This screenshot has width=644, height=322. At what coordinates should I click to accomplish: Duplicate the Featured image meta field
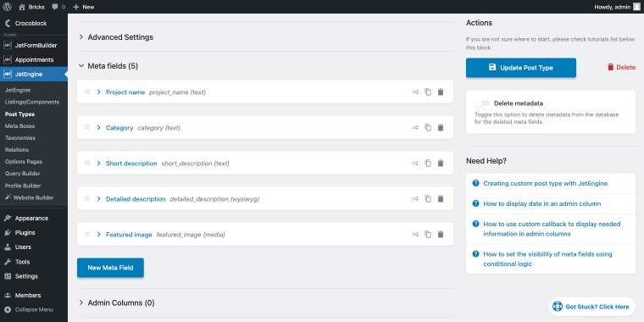(x=428, y=235)
